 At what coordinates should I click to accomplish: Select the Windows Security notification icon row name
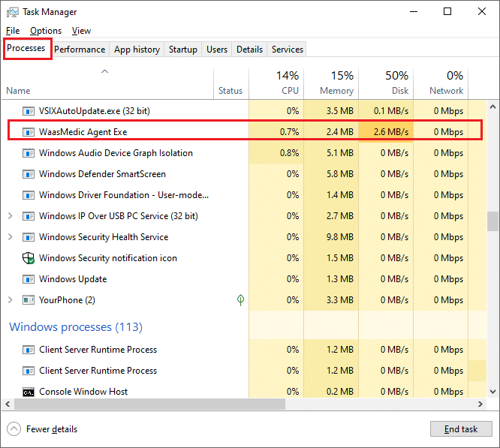point(108,258)
